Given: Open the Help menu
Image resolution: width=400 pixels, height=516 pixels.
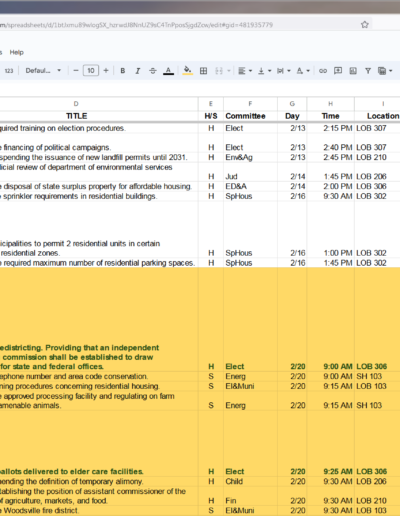Looking at the screenshot, I should pos(16,52).
